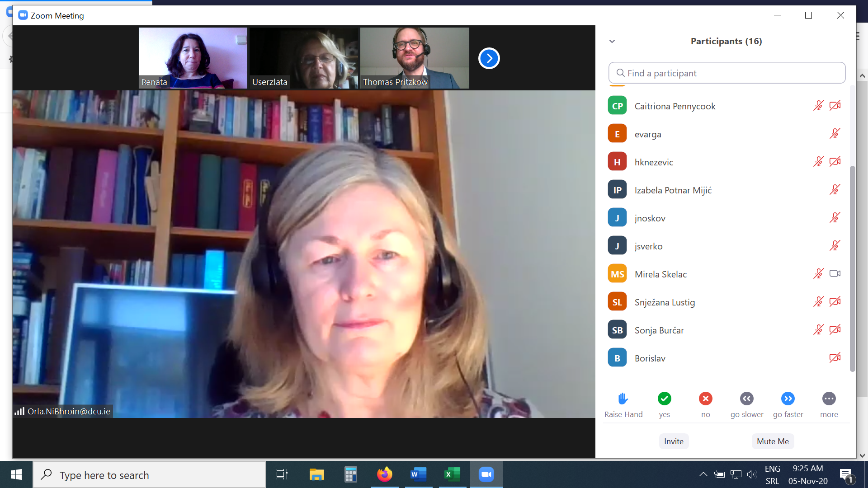The height and width of the screenshot is (488, 868).
Task: Select Renata's video thumbnail
Action: point(193,58)
